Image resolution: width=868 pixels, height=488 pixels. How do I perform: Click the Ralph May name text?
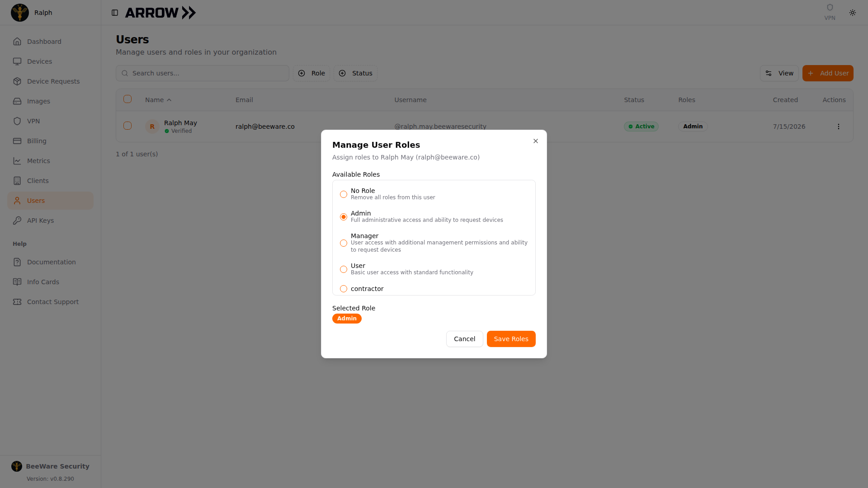180,123
